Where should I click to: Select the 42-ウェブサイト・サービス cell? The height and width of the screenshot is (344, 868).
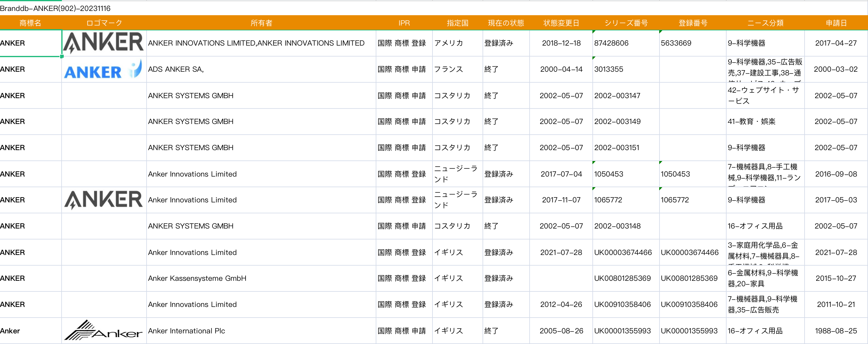[765, 95]
